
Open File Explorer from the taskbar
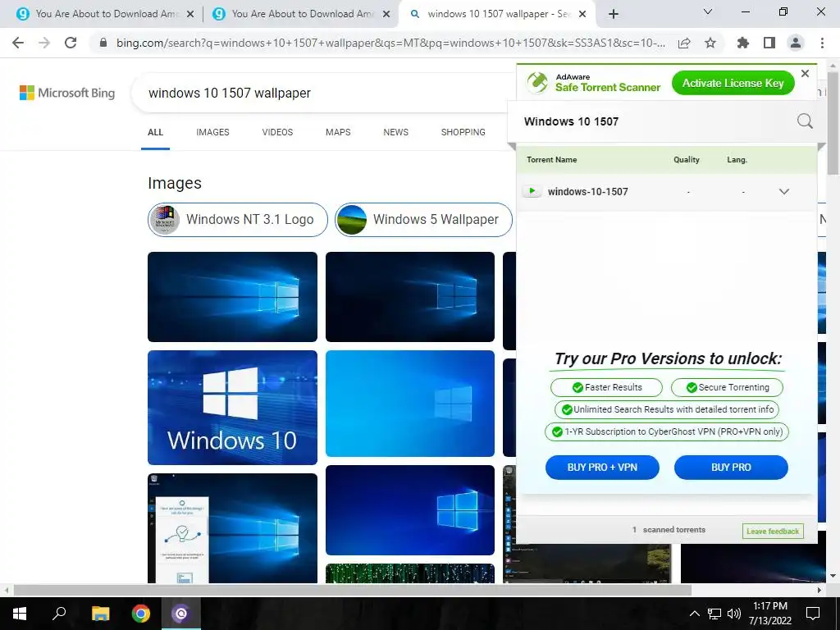click(x=100, y=614)
